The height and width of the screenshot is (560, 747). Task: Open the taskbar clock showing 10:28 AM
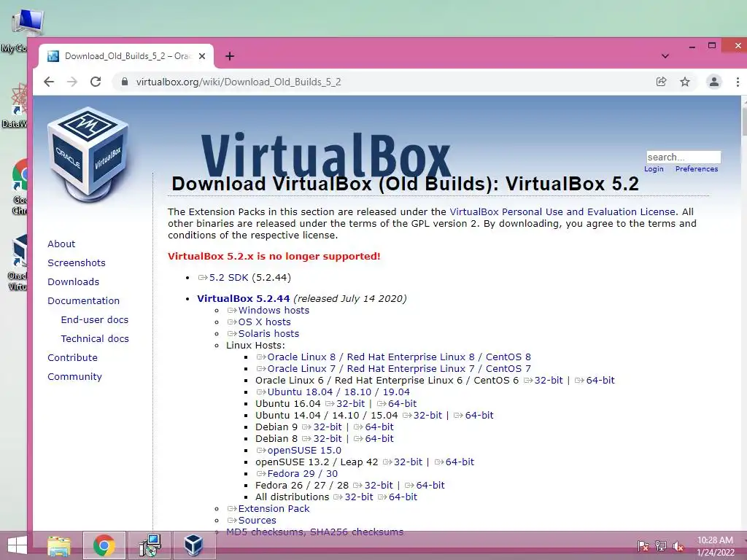click(x=715, y=546)
